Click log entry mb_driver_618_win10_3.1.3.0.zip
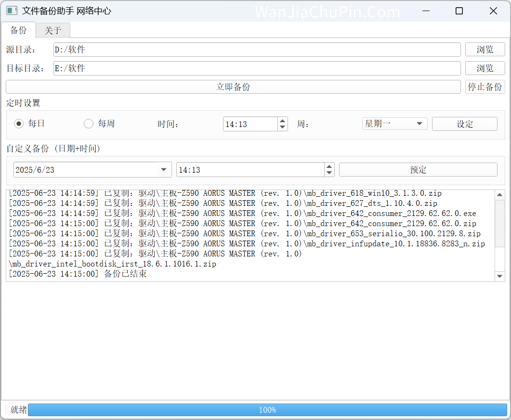 pyautogui.click(x=225, y=193)
